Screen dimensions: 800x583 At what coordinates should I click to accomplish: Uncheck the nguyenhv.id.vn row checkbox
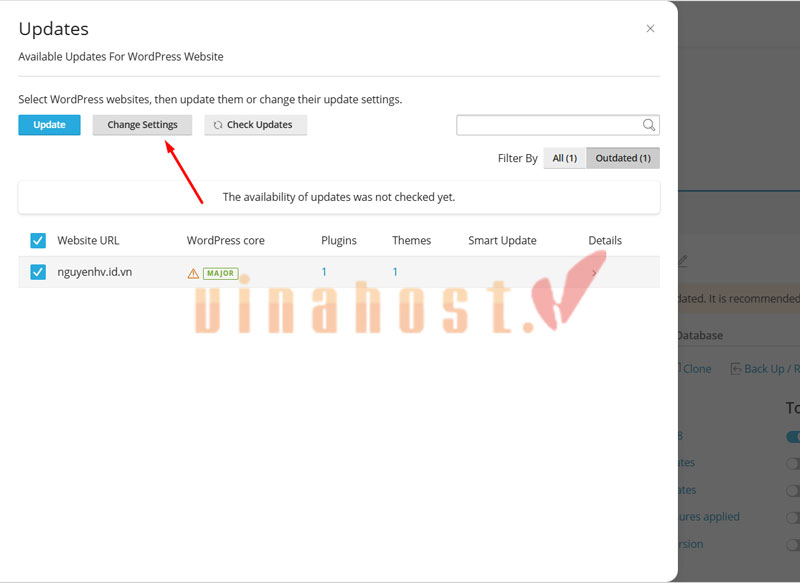tap(38, 272)
